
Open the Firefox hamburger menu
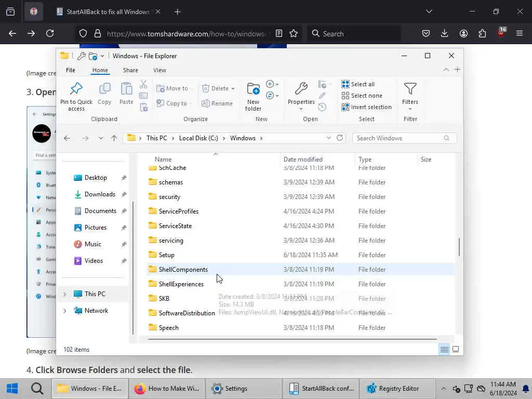point(520,33)
